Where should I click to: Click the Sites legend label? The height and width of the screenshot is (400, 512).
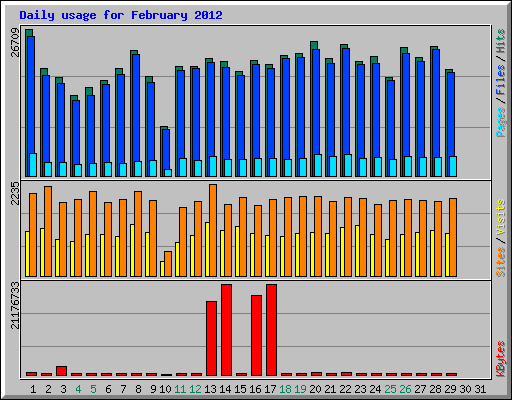(x=501, y=262)
